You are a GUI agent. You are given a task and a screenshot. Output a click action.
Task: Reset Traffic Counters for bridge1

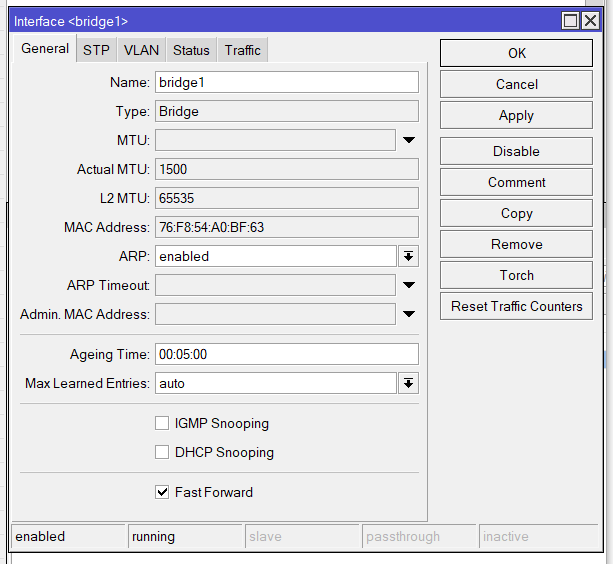(x=516, y=306)
